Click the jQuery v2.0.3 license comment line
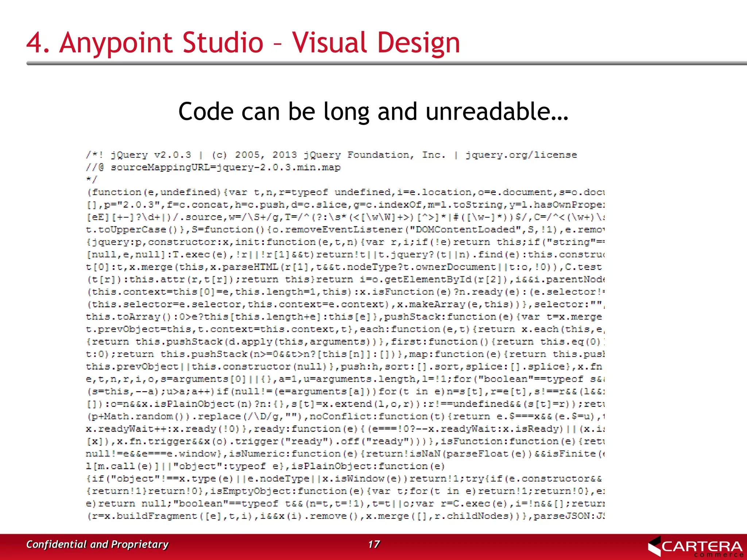Screen dimensions: 747x560 pos(332,155)
